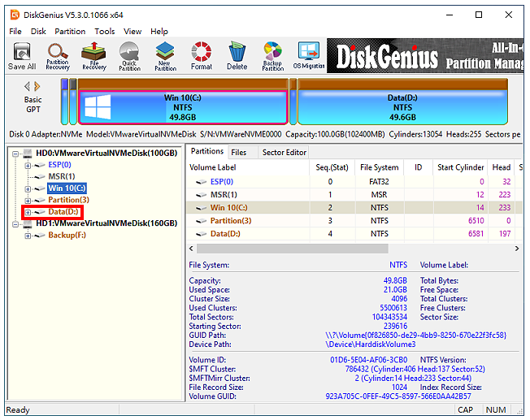Click the Seq.(Stat) column header
The image size is (530, 420).
pos(332,167)
